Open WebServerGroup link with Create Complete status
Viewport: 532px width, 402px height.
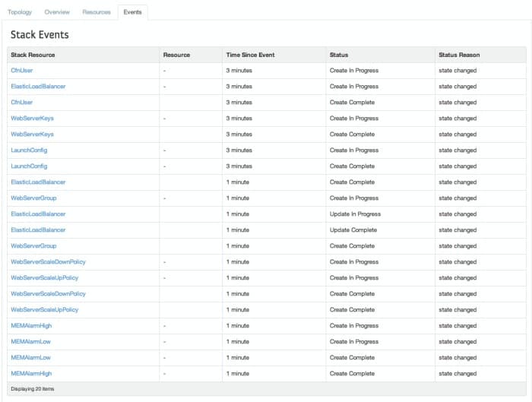tap(33, 246)
